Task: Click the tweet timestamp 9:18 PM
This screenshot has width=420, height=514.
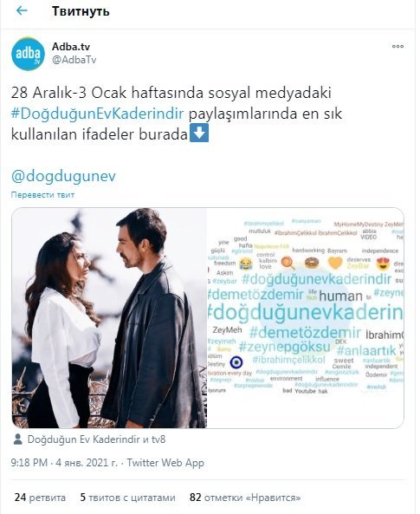Action: (29, 463)
